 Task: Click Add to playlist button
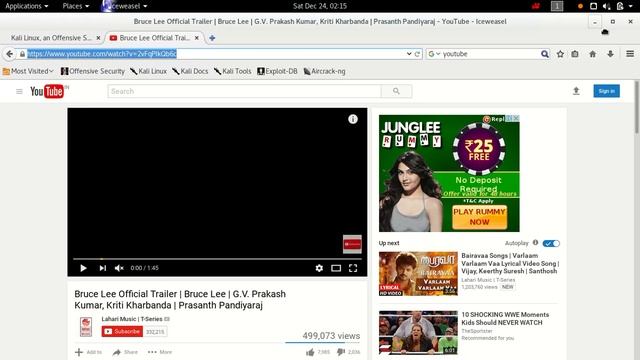click(x=89, y=352)
